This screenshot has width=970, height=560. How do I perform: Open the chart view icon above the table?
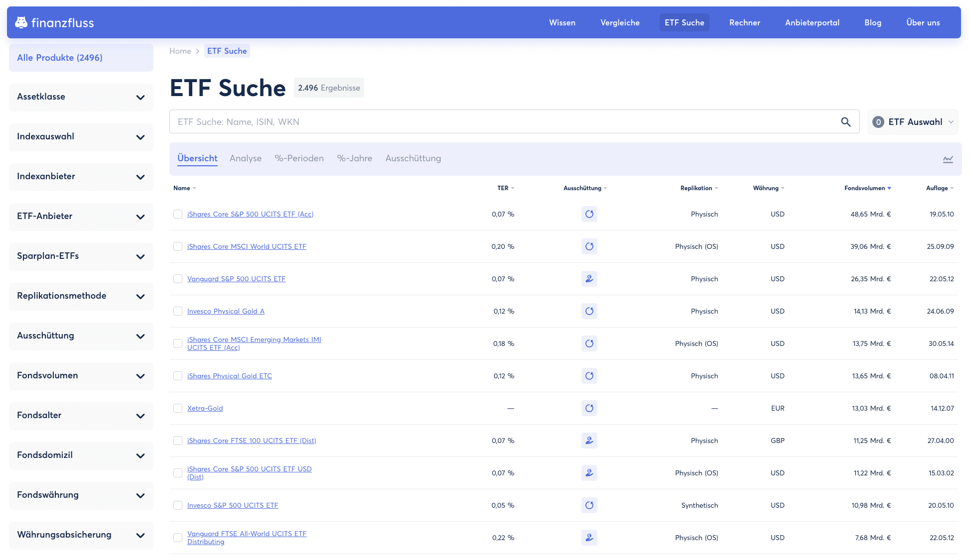948,159
